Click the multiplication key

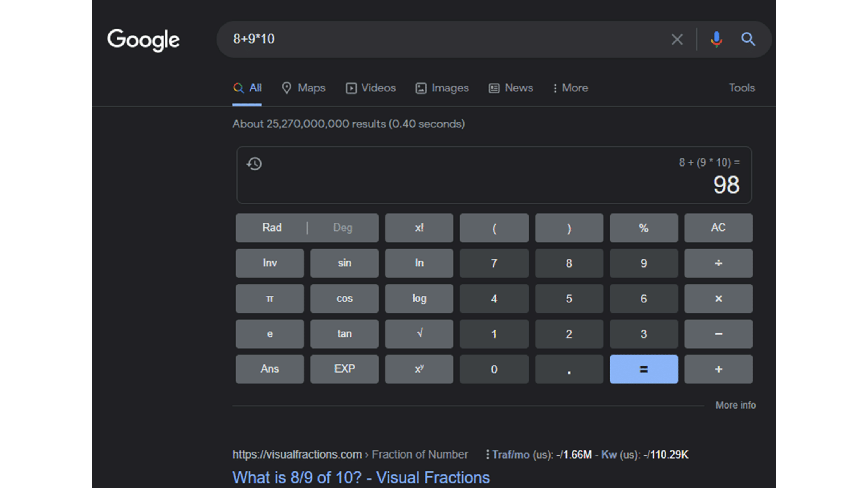coord(718,299)
